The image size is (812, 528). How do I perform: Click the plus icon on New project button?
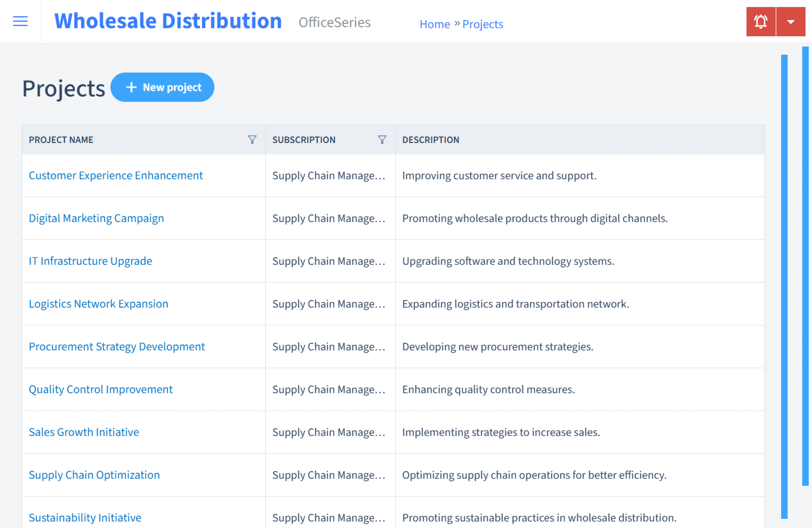pyautogui.click(x=132, y=87)
